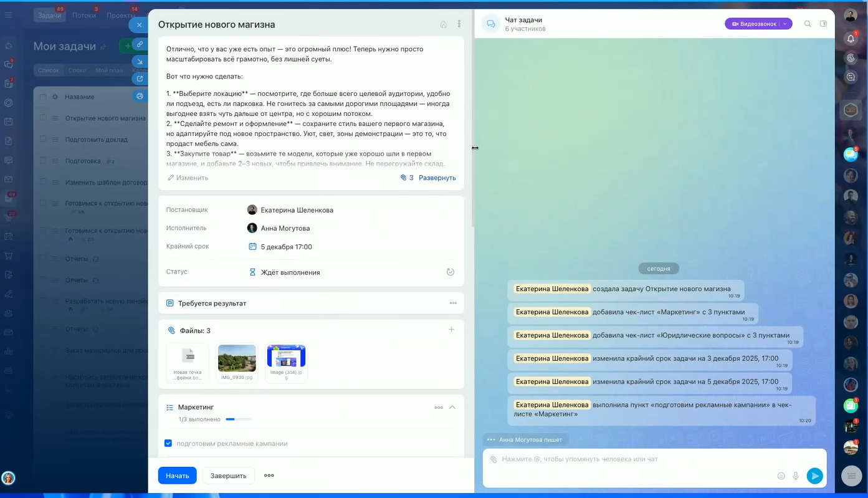Open more actions next to Завершить

269,476
